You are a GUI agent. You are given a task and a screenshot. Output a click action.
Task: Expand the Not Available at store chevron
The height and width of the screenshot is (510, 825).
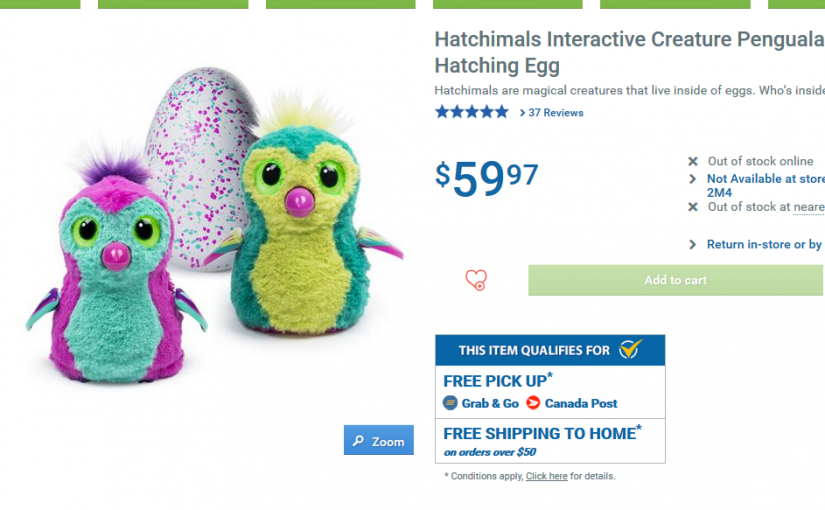[x=693, y=179]
